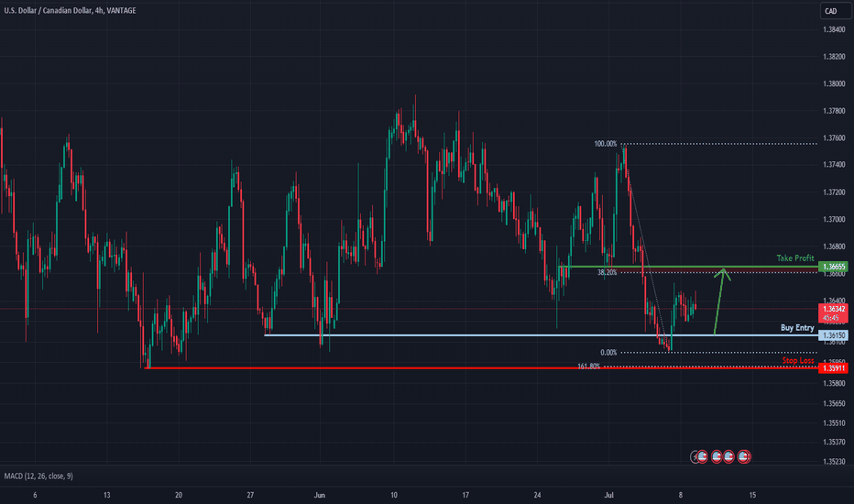Click the 1.37200 price axis label
The height and width of the screenshot is (504, 854).
pyautogui.click(x=834, y=192)
